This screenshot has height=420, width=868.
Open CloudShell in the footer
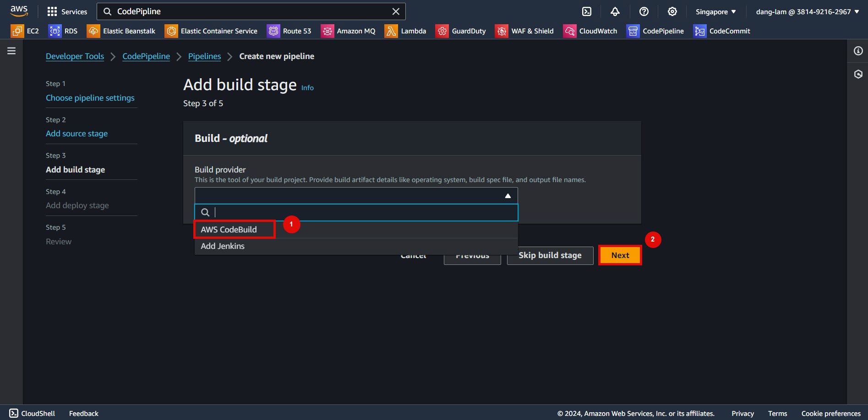(x=32, y=413)
